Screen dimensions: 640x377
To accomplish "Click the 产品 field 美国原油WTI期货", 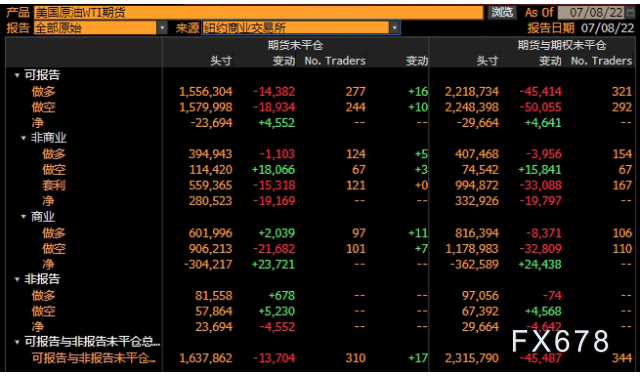I will (x=258, y=13).
